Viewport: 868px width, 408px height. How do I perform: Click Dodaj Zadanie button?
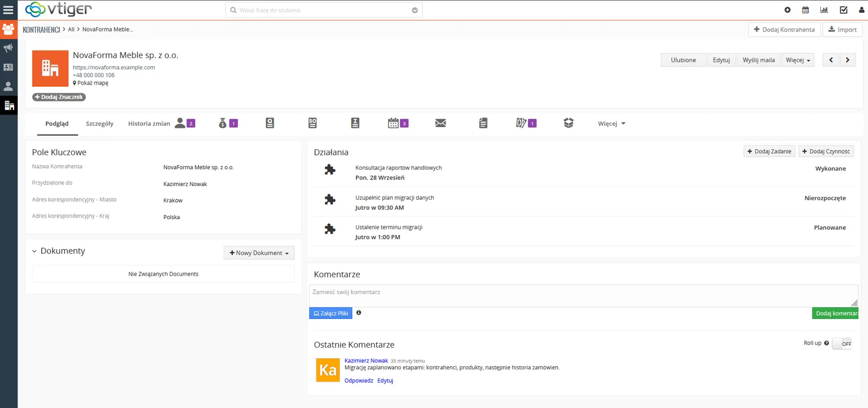(x=769, y=151)
